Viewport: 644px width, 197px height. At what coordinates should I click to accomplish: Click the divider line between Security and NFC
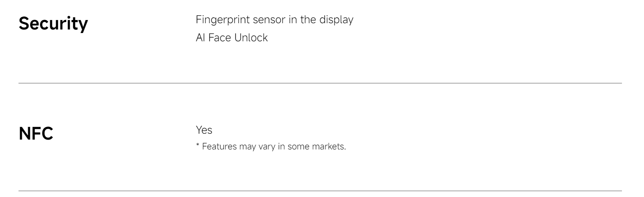coord(320,83)
